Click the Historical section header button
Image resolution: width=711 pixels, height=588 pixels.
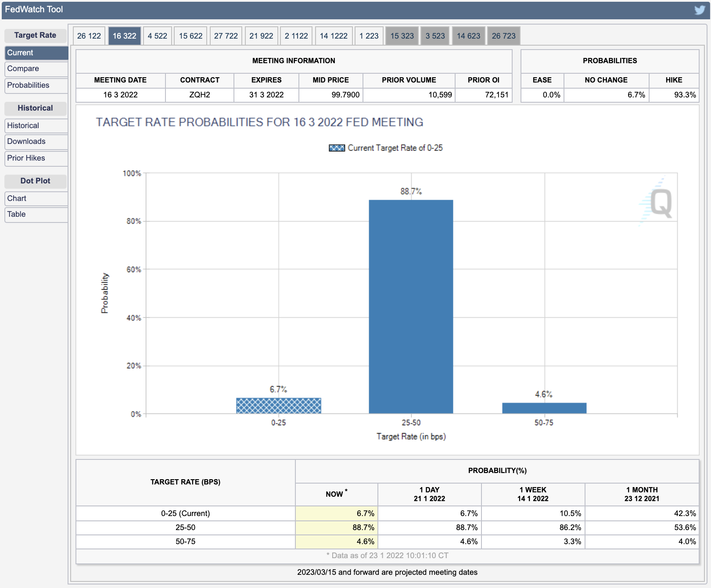pyautogui.click(x=36, y=108)
